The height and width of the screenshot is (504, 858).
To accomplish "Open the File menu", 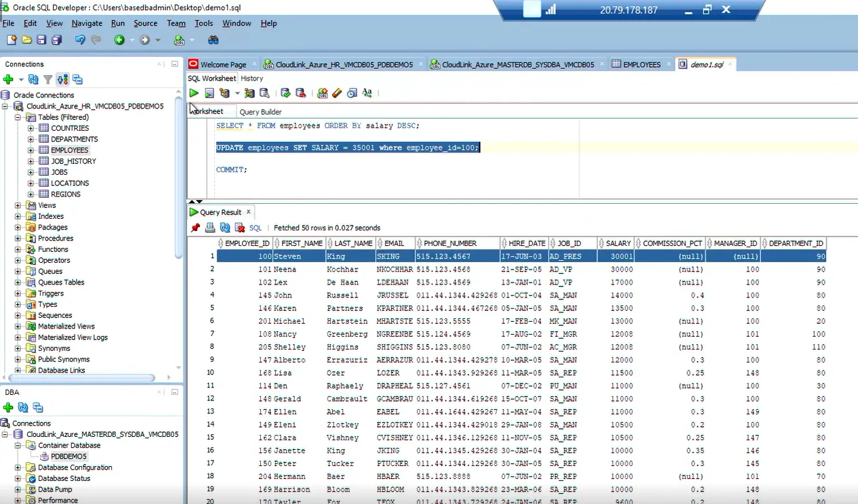I will point(8,23).
